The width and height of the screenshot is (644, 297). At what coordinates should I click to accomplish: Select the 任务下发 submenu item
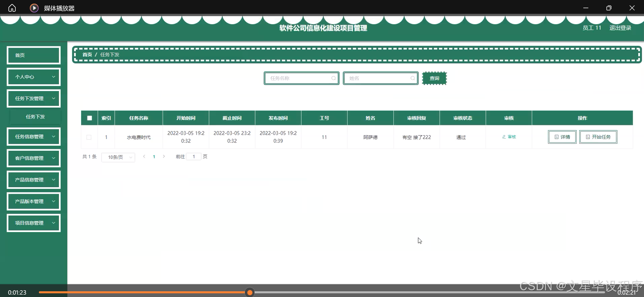coord(35,117)
